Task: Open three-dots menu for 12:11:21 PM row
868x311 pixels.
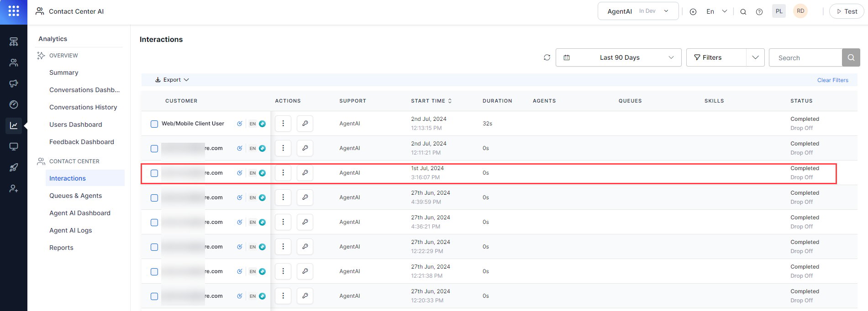Action: click(x=283, y=148)
